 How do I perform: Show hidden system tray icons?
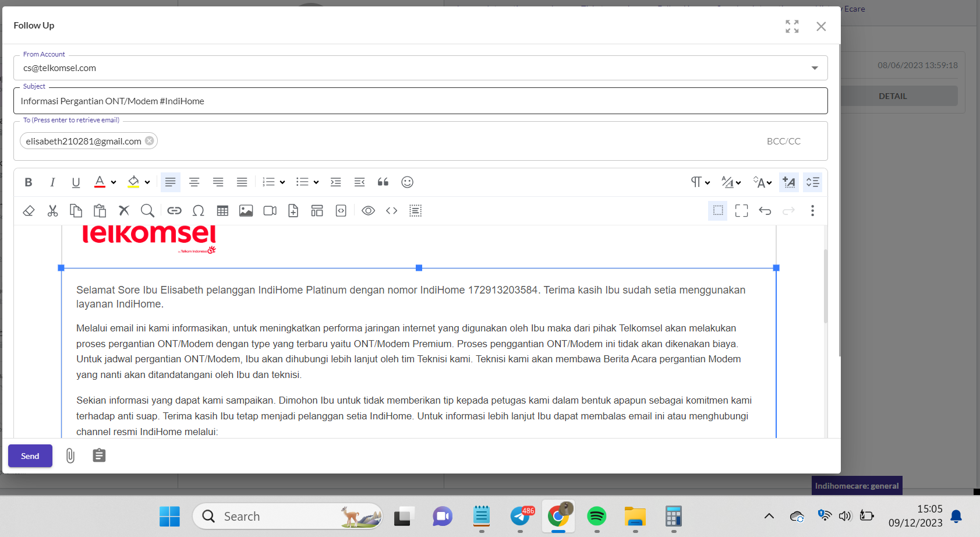pyautogui.click(x=769, y=516)
